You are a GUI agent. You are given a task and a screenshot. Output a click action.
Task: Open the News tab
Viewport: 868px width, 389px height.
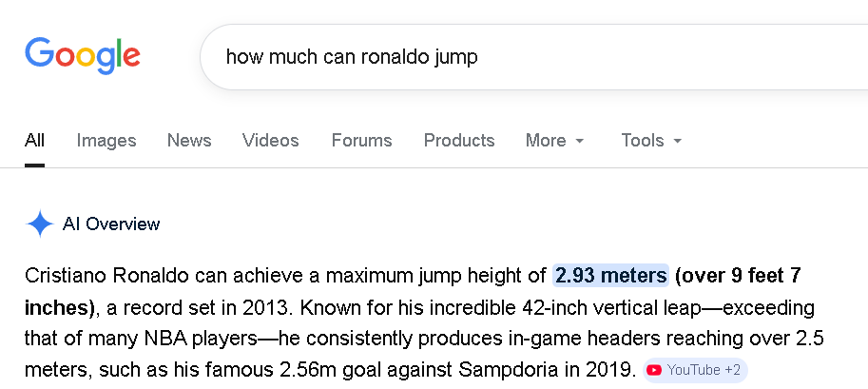pos(189,141)
